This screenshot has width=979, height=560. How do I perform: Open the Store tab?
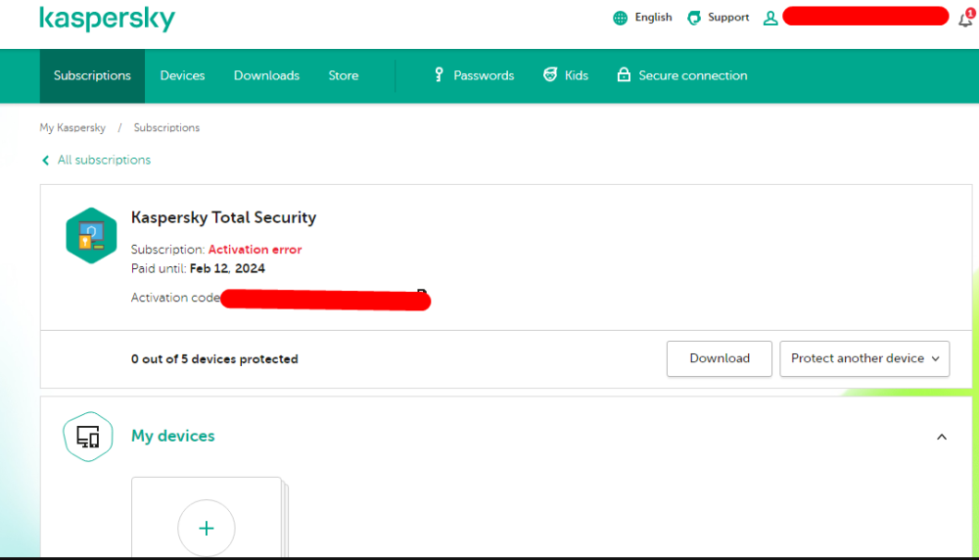(x=344, y=75)
